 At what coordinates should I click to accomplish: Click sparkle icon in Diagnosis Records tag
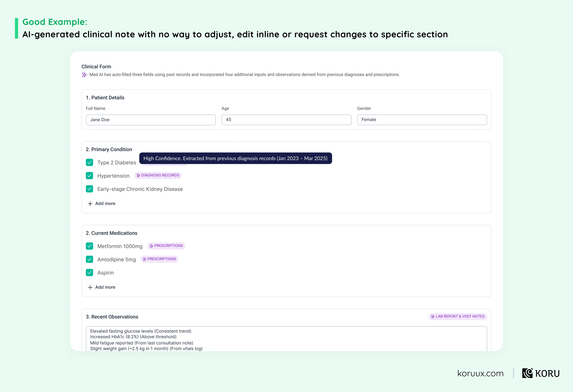point(138,175)
